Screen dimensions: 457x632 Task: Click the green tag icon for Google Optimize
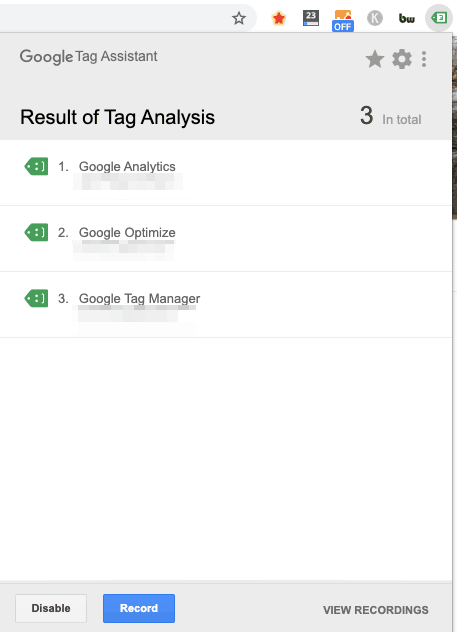pyautogui.click(x=36, y=232)
